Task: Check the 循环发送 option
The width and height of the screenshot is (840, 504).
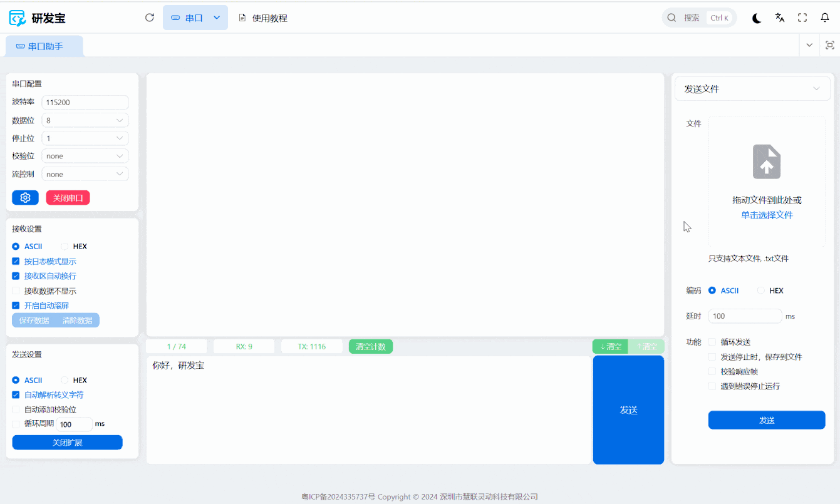Action: point(712,342)
